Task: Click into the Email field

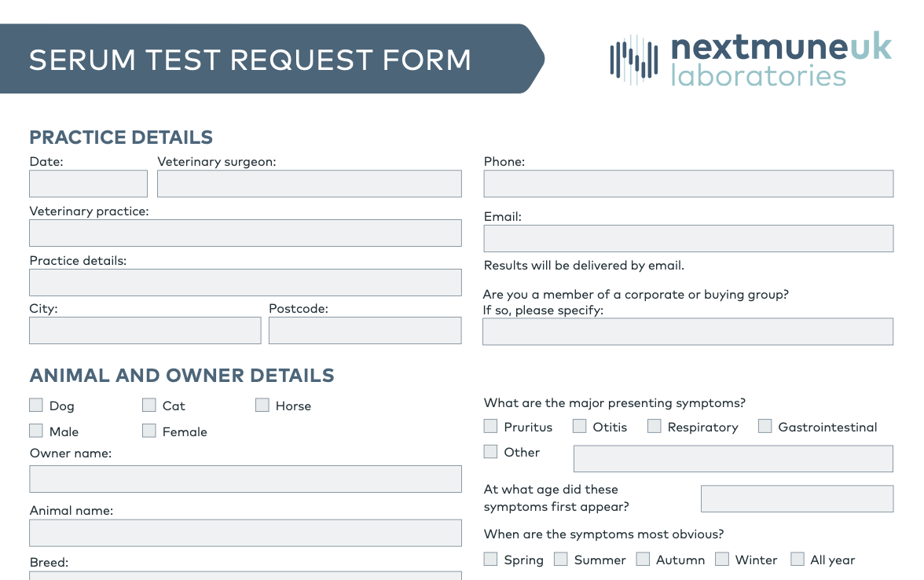Action: point(688,239)
